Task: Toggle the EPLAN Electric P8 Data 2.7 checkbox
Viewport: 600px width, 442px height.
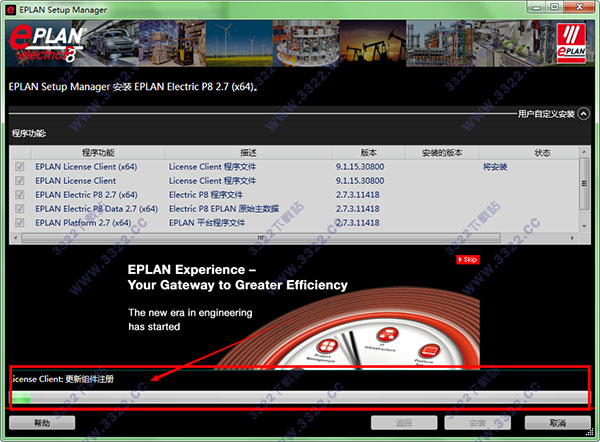Action: tap(20, 209)
